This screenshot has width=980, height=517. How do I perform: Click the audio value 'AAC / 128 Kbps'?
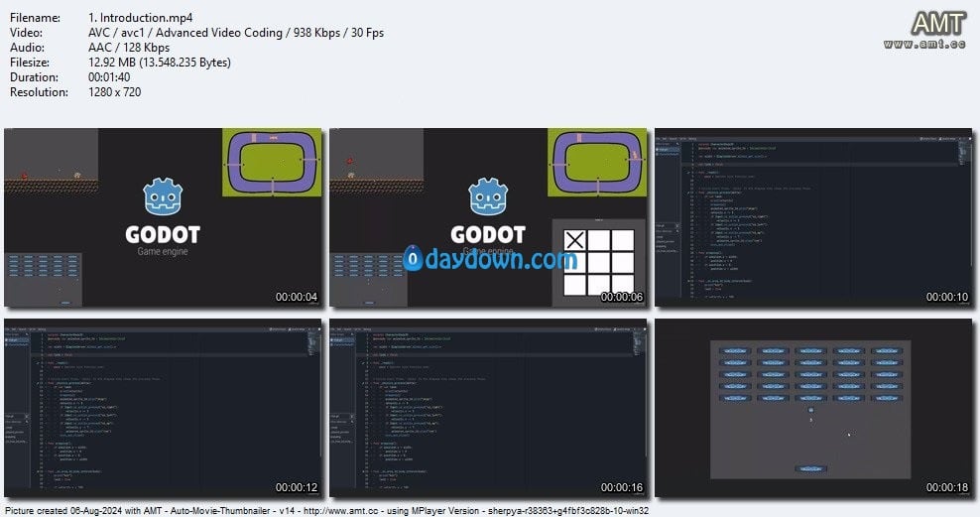click(x=129, y=48)
